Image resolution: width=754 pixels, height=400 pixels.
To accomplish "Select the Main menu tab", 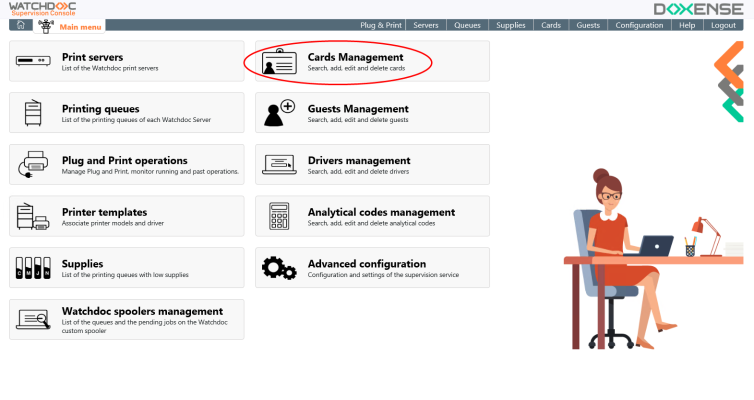I will [x=79, y=25].
